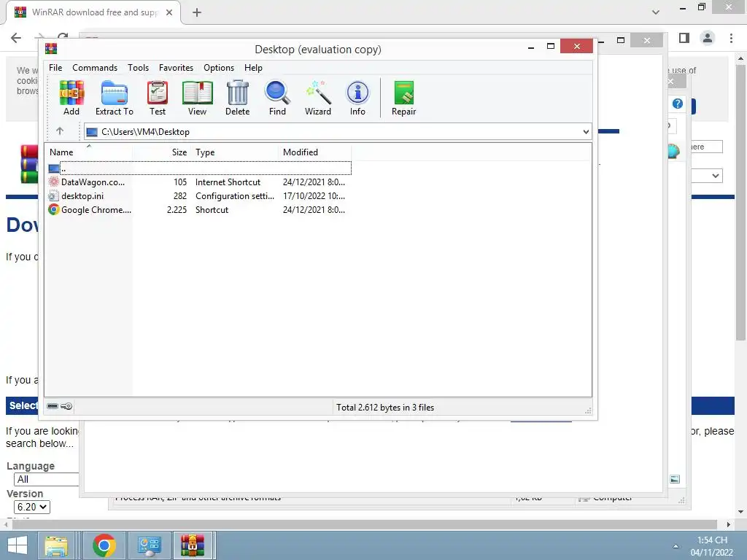Open the File menu
This screenshot has width=747, height=560.
55,68
